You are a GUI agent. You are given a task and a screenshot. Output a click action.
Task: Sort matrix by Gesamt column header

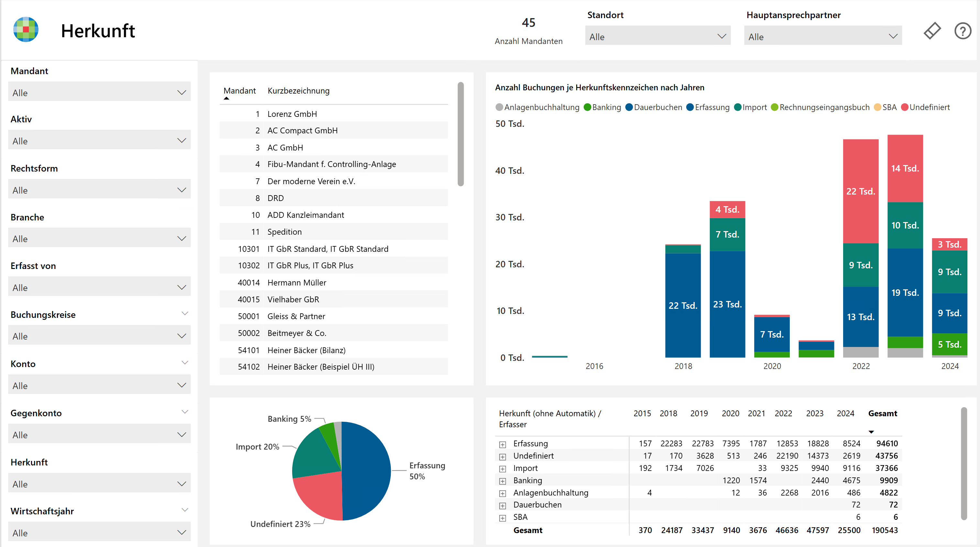point(883,414)
